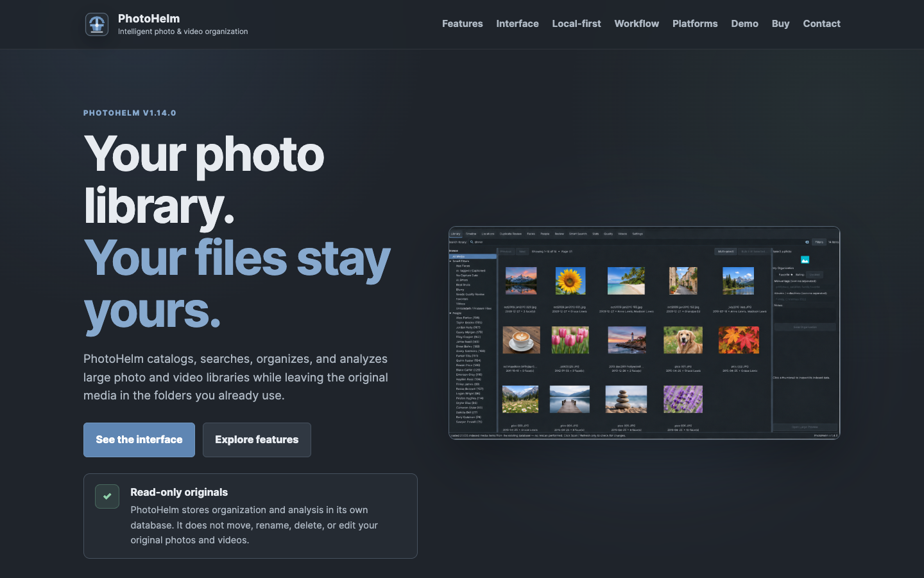924x578 pixels.
Task: Open the Workflow nav link
Action: click(x=637, y=24)
